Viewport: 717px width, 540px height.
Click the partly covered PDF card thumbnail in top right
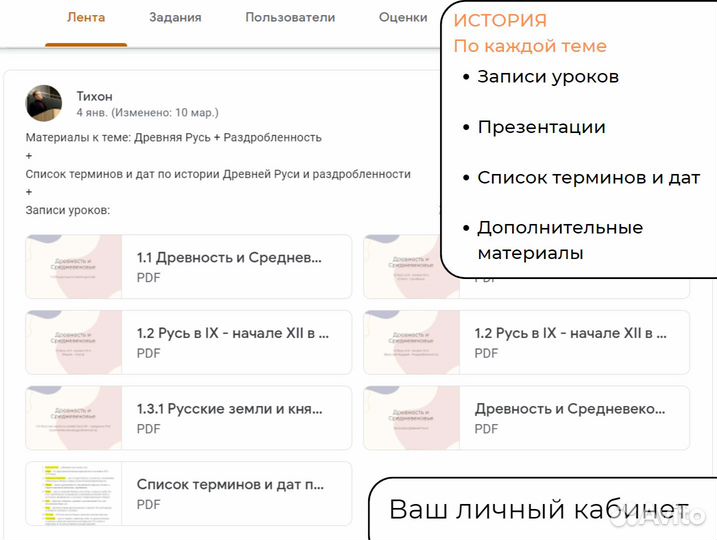point(402,267)
